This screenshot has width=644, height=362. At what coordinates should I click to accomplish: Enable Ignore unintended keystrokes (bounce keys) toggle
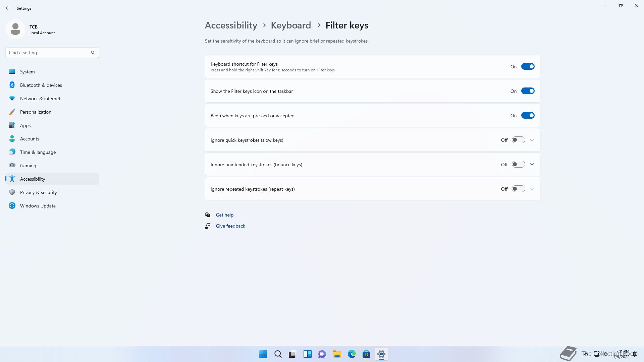tap(518, 164)
